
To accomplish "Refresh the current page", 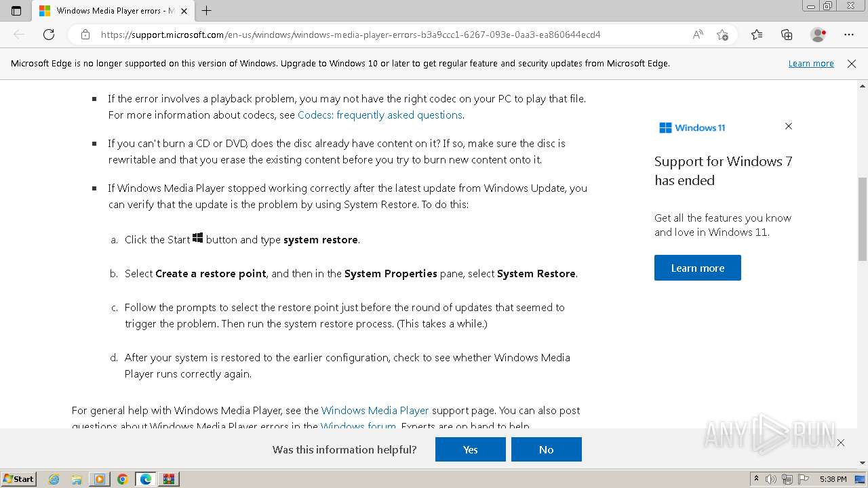I will (x=49, y=35).
